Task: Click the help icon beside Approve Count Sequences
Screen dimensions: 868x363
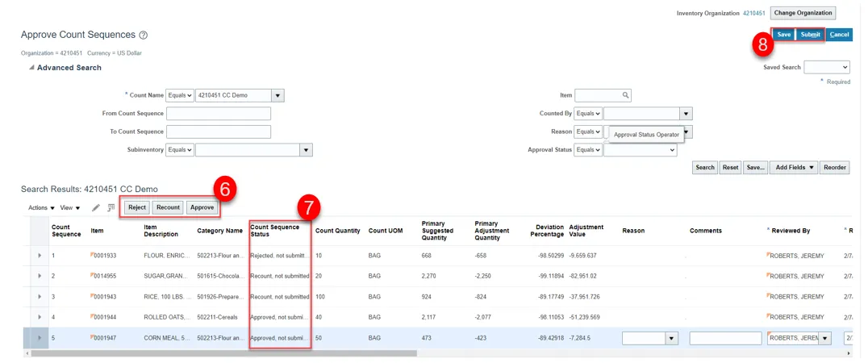Action: coord(144,35)
